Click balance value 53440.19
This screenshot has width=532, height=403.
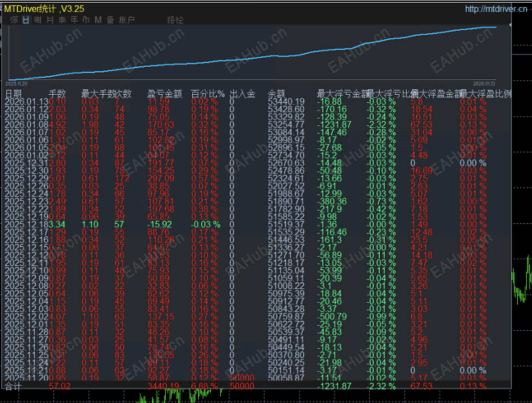click(286, 102)
